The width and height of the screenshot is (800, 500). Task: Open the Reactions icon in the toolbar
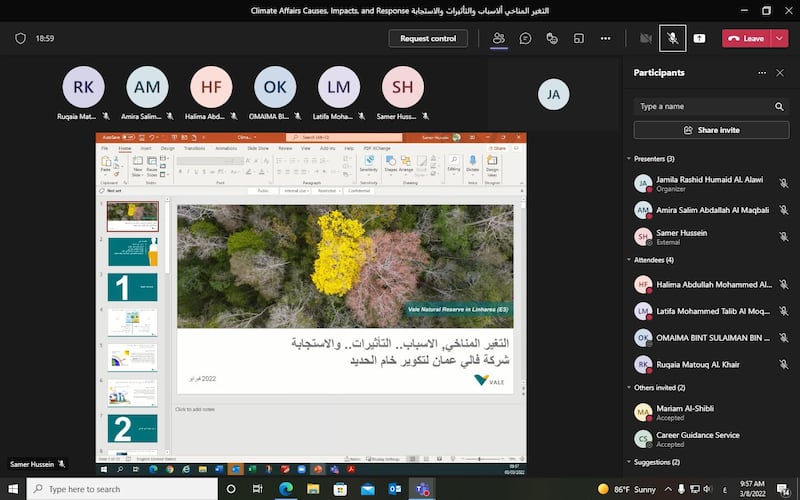tap(552, 38)
